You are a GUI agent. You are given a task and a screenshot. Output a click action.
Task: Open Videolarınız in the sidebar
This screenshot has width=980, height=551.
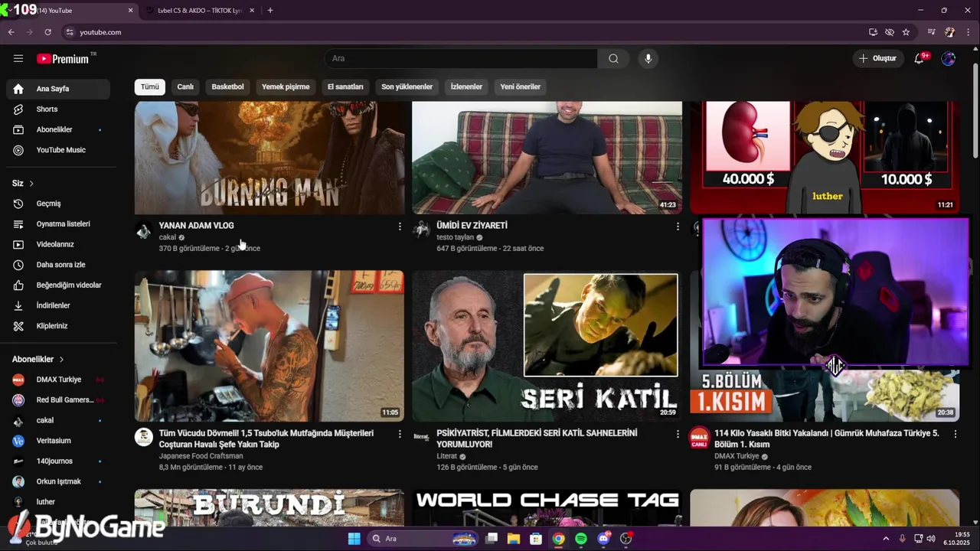[x=58, y=244]
